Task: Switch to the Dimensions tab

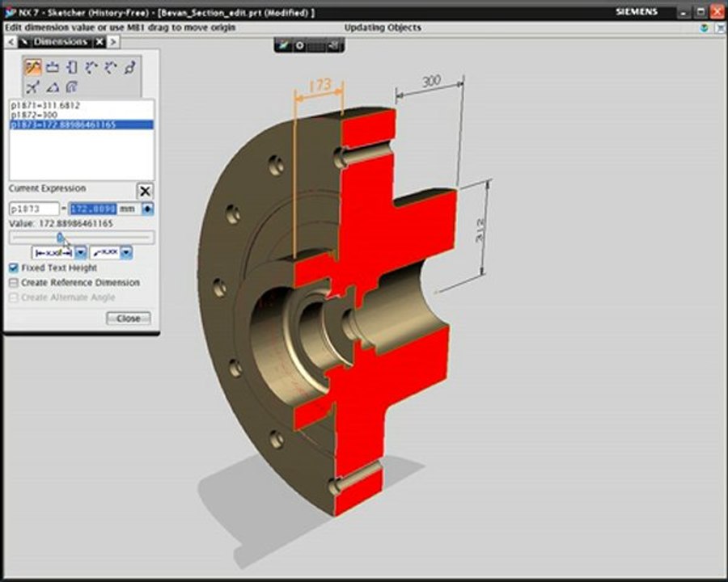Action: point(61,42)
